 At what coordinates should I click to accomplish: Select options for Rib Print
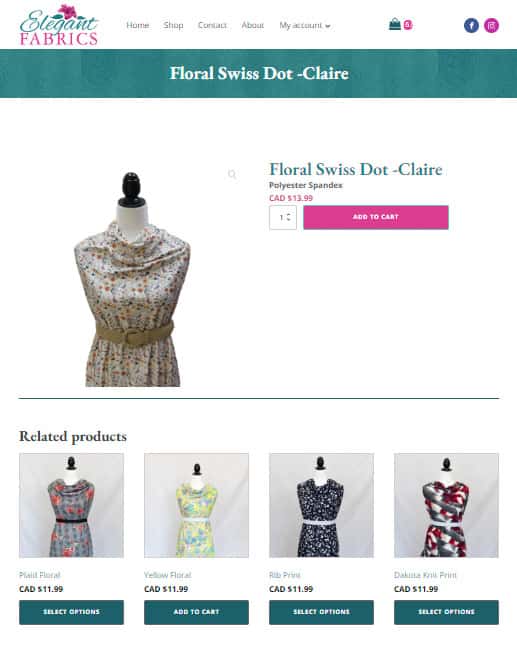[x=321, y=612]
